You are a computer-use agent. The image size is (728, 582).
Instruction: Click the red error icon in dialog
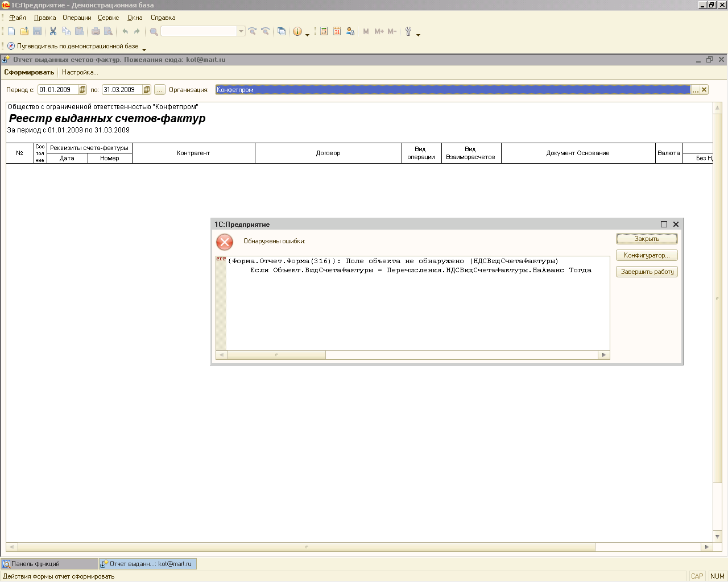[x=225, y=242]
